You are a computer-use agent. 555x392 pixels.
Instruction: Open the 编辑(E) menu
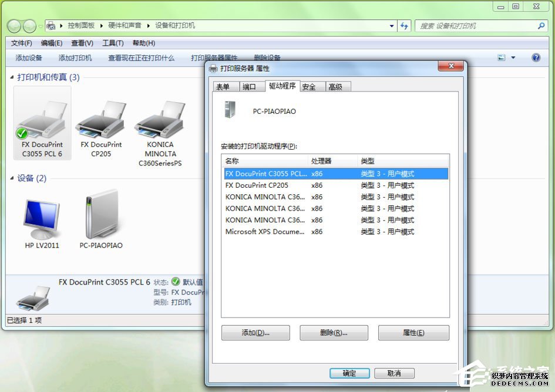[52, 43]
